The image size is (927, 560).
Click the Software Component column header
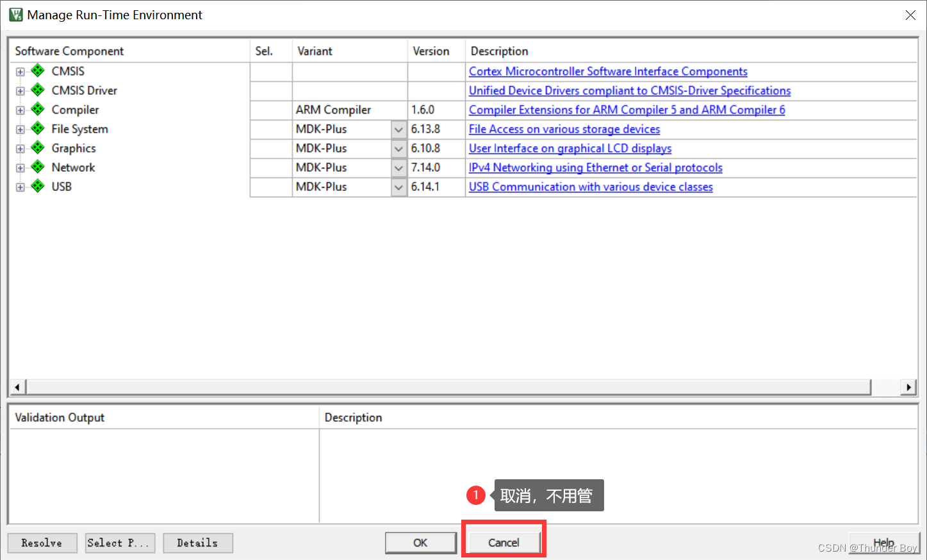(x=129, y=51)
